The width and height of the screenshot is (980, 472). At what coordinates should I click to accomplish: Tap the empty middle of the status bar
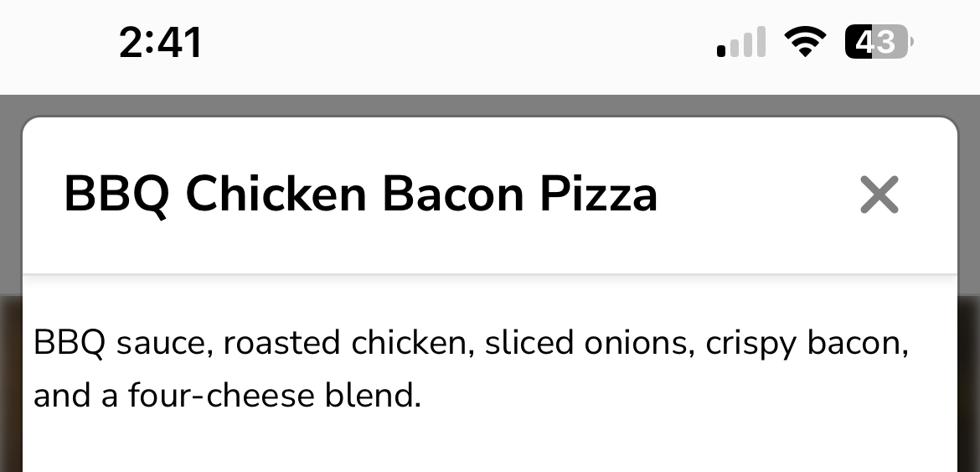[461, 42]
